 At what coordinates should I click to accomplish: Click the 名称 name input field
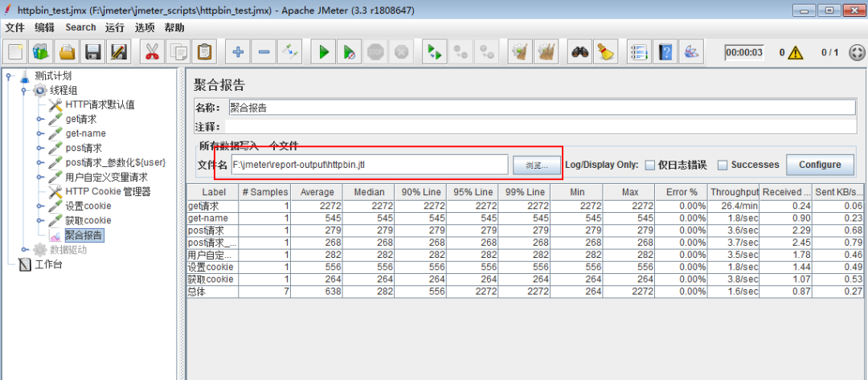click(542, 108)
